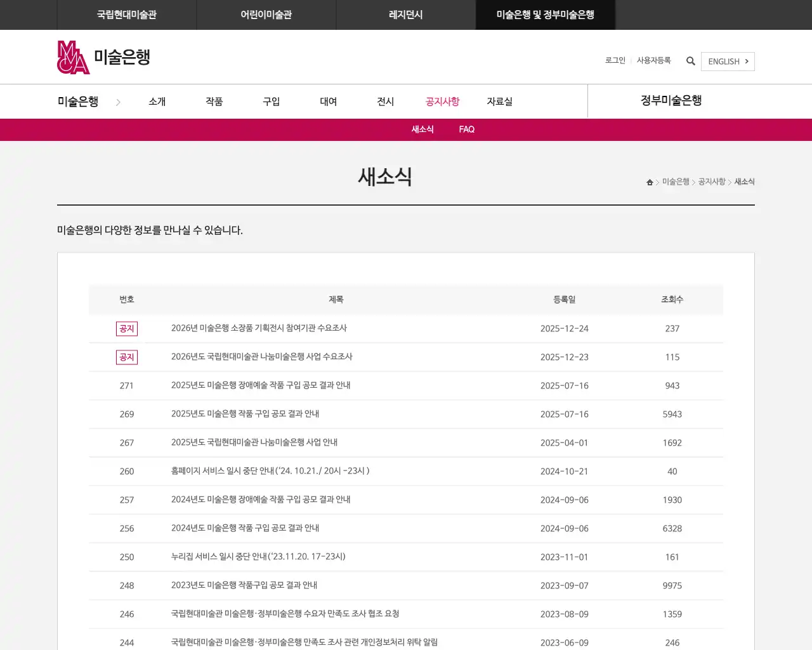Open the 자료실 menu
Viewport: 812px width, 650px height.
(500, 102)
